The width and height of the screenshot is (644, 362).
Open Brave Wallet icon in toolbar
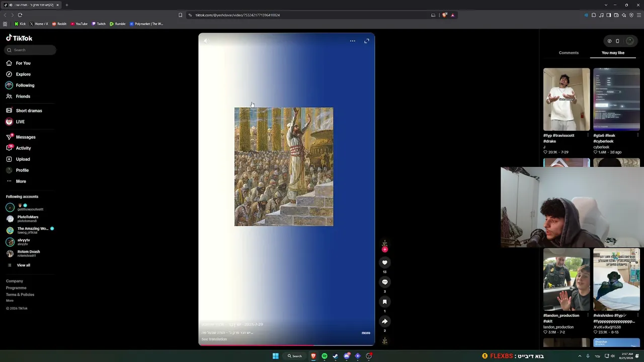click(616, 15)
